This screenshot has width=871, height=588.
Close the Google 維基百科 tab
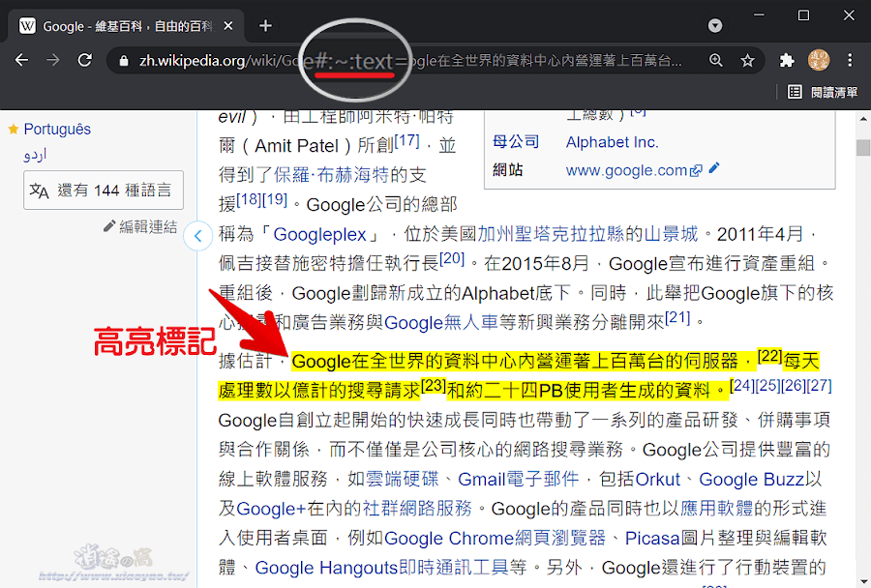click(227, 25)
